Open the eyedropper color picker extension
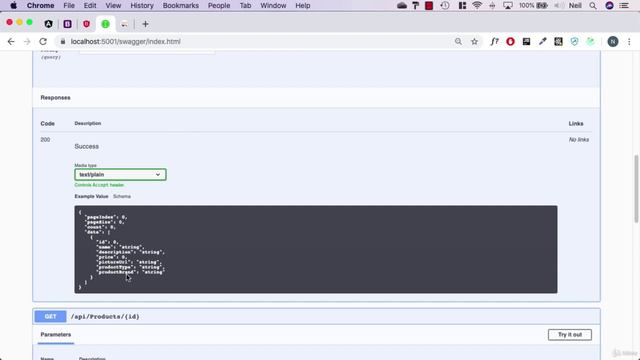The height and width of the screenshot is (360, 640). (x=542, y=42)
